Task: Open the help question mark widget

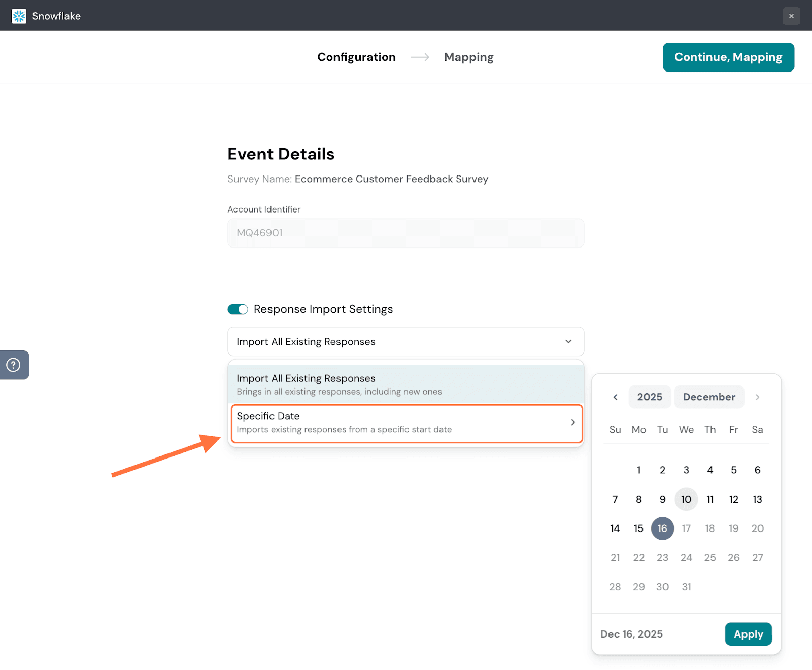Action: [x=14, y=365]
